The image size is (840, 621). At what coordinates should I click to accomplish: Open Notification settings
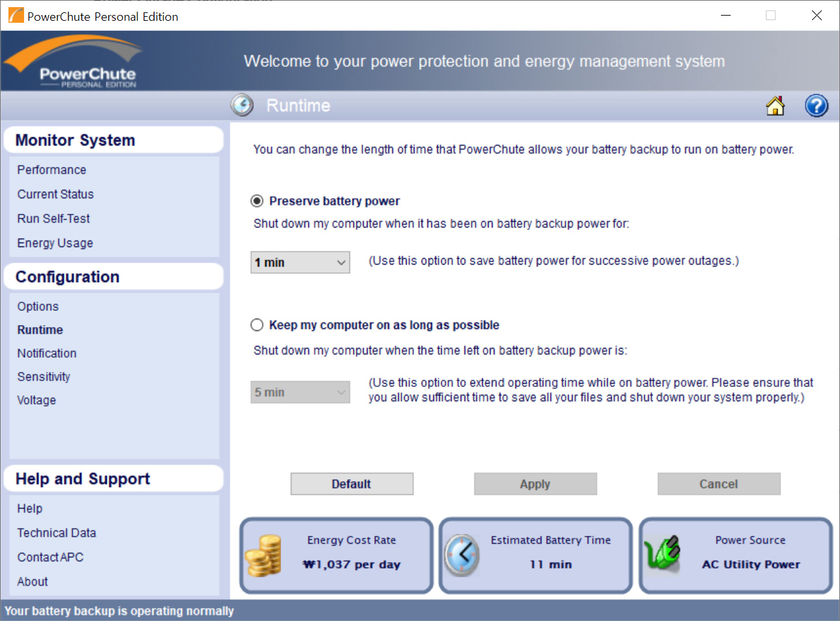(x=47, y=353)
